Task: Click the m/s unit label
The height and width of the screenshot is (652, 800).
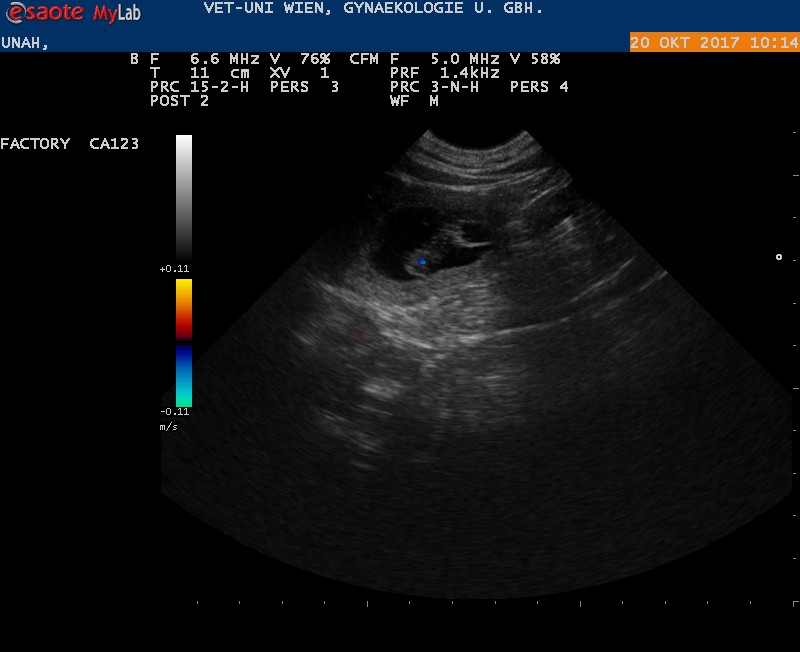Action: click(x=168, y=427)
